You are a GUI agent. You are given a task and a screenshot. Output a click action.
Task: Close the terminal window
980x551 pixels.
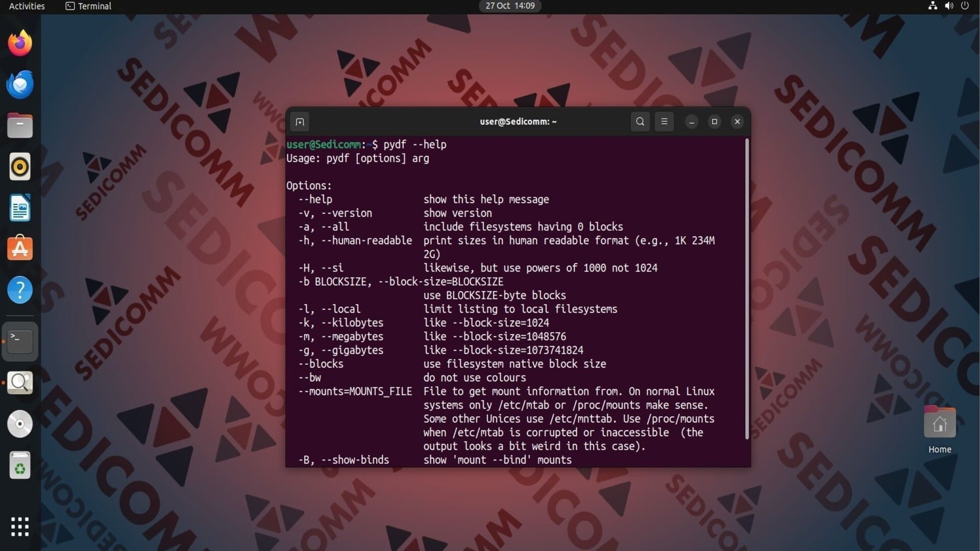(x=737, y=121)
